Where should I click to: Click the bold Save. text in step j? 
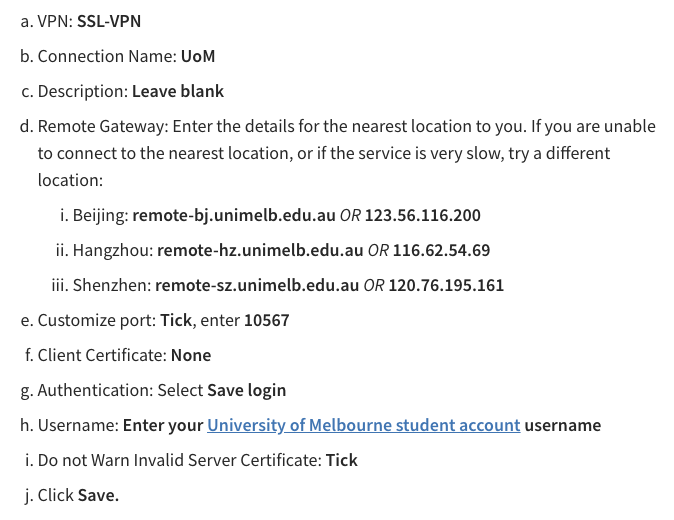pyautogui.click(x=98, y=496)
